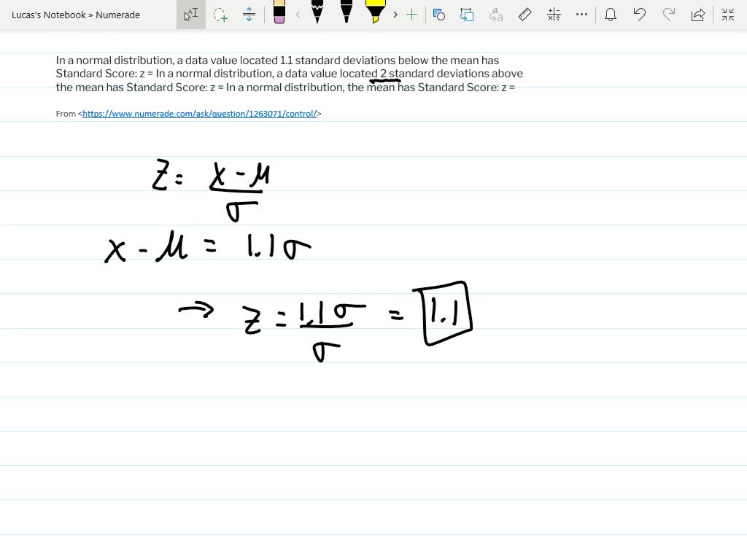Open the Shapes tool
This screenshot has width=747, height=560.
click(439, 15)
